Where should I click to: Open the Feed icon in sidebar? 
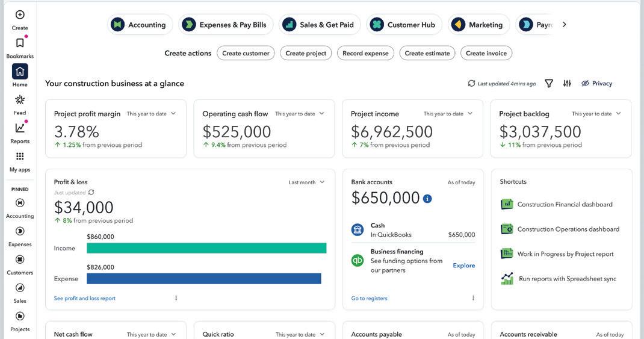pos(20,99)
